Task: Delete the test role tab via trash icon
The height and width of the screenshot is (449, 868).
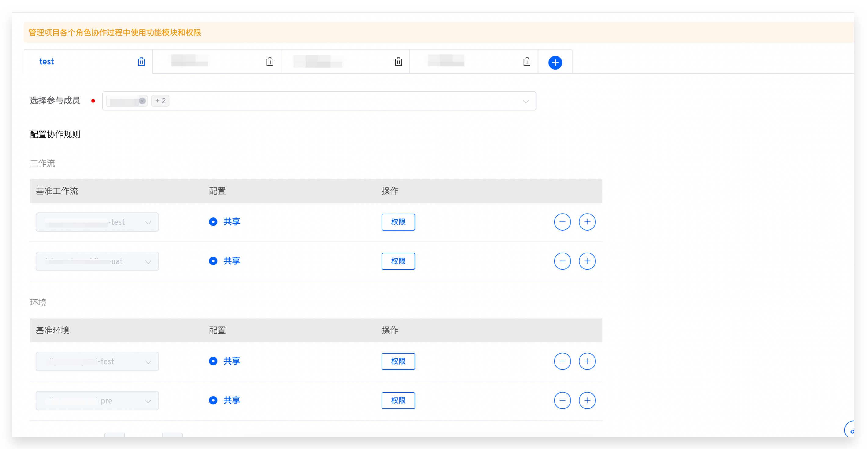Action: 141,62
